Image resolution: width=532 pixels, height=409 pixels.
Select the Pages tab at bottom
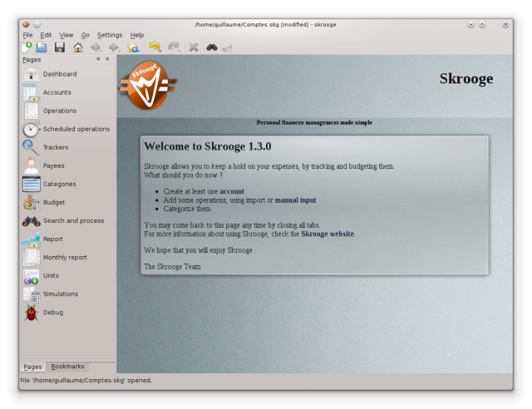32,367
